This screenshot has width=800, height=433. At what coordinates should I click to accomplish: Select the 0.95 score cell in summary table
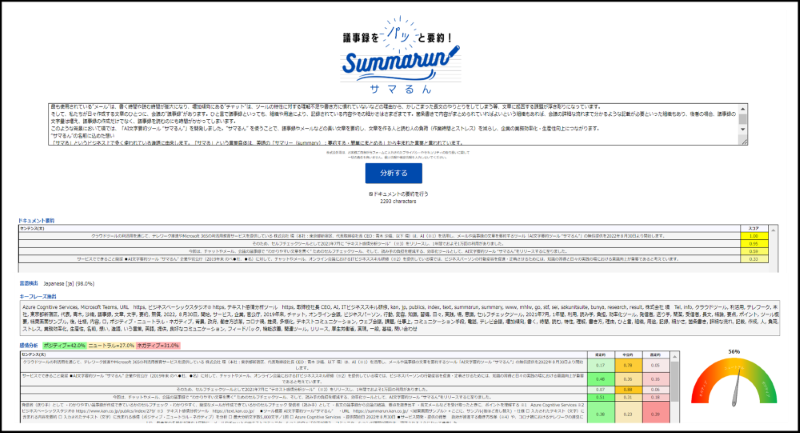tap(754, 244)
